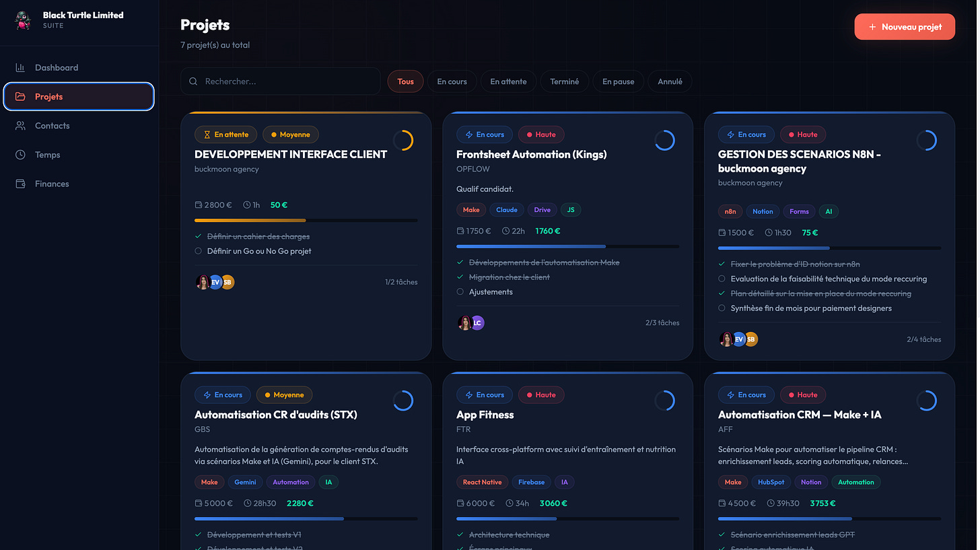Image resolution: width=980 pixels, height=550 pixels.
Task: Click the Firebase tag
Action: [x=531, y=482]
